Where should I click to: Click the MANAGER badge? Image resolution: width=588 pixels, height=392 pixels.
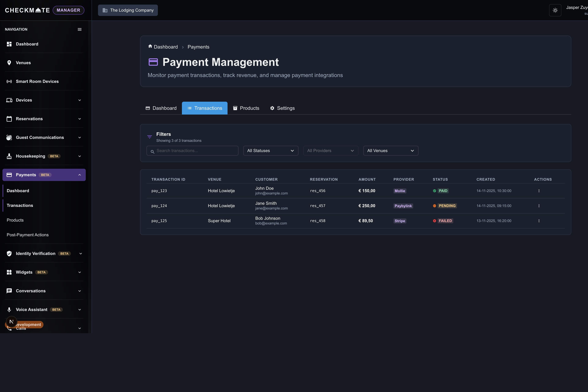[68, 10]
